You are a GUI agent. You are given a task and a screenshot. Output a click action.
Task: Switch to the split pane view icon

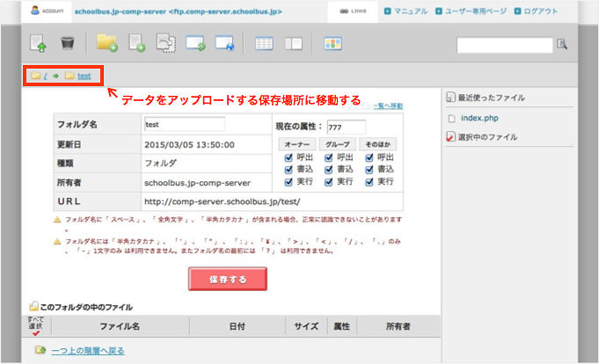pyautogui.click(x=294, y=44)
